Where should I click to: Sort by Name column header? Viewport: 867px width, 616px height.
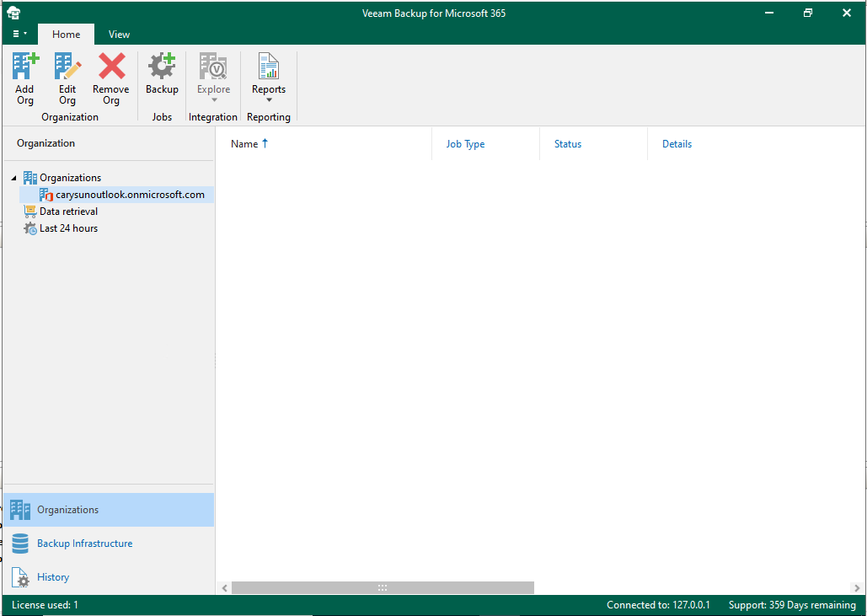click(x=244, y=144)
